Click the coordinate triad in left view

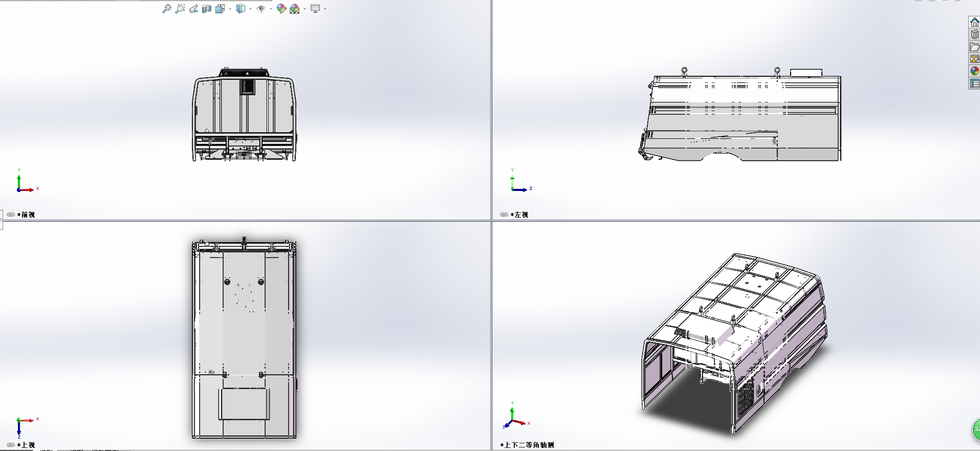click(x=520, y=181)
